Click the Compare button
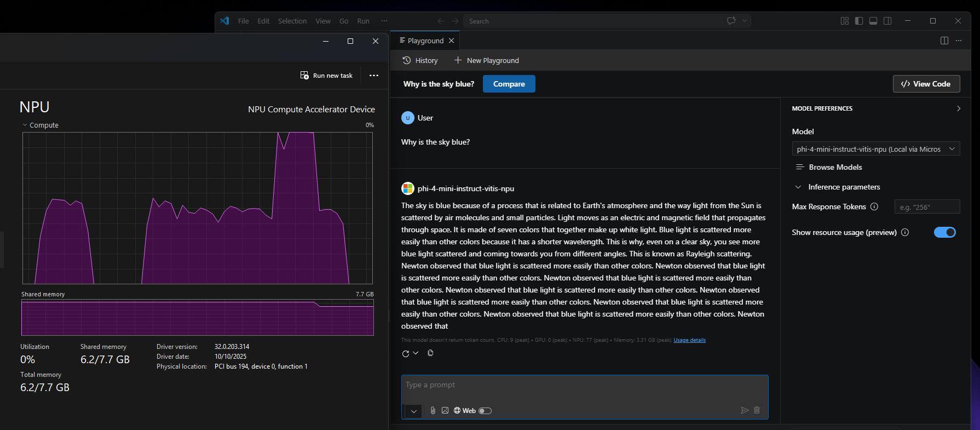The image size is (980, 430). pos(509,84)
